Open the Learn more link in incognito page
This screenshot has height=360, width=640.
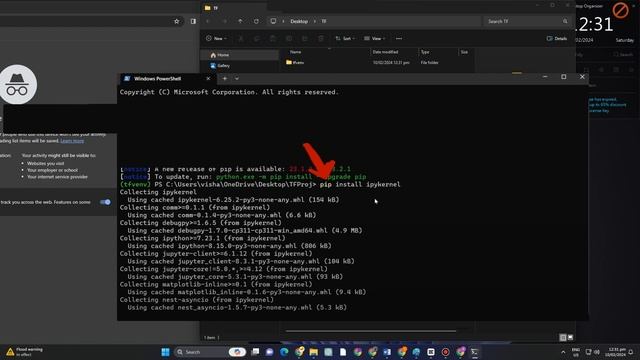click(72, 141)
